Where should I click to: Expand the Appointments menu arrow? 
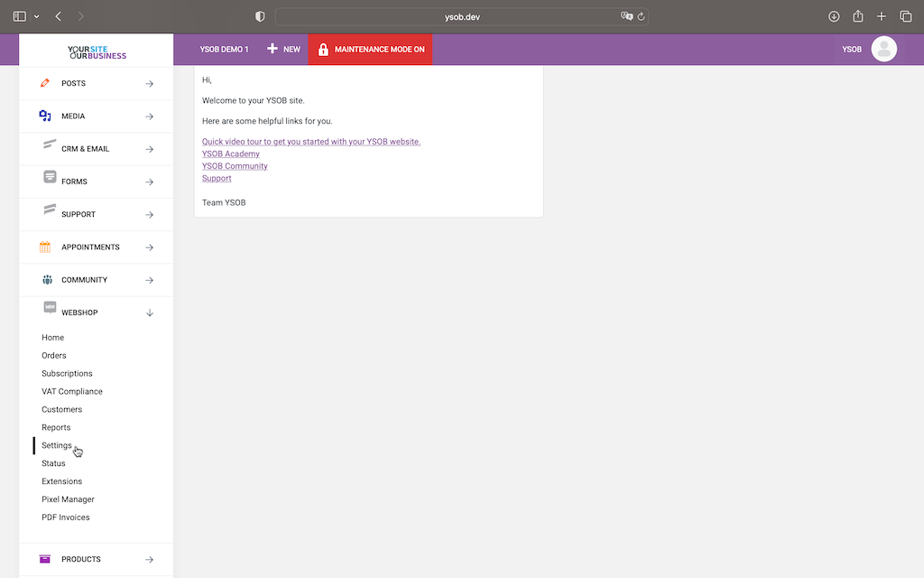149,247
